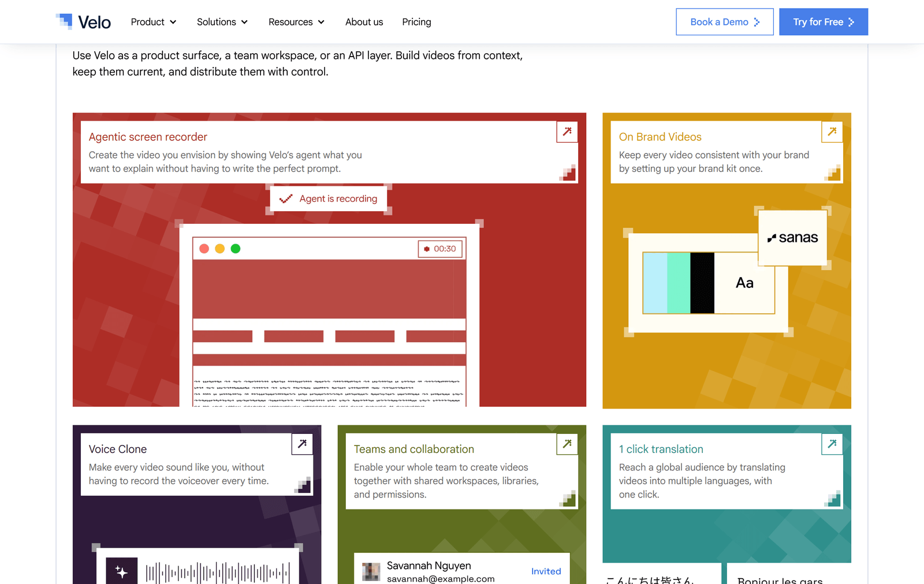This screenshot has width=924, height=584.
Task: Go to the About us page
Action: (364, 22)
